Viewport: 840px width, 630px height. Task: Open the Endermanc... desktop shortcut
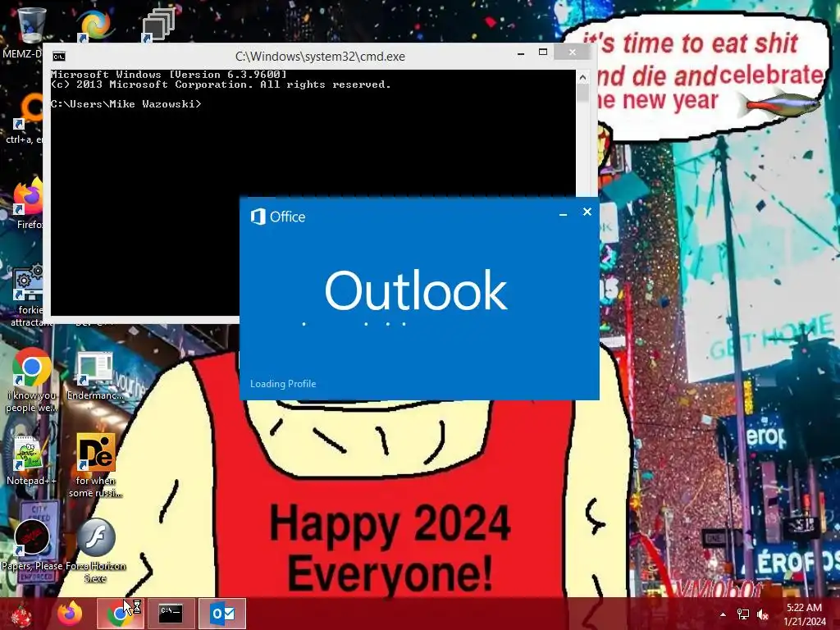(94, 368)
